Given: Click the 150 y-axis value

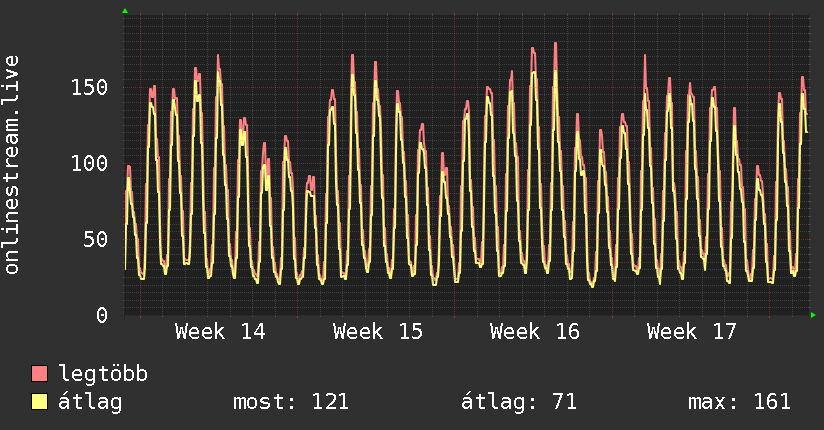Looking at the screenshot, I should click(x=89, y=87).
